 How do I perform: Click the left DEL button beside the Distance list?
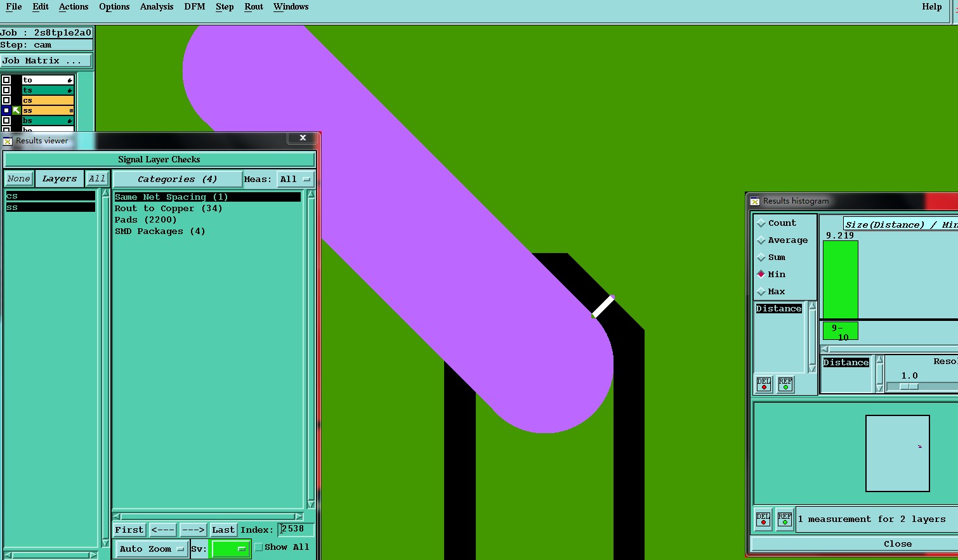pos(764,384)
